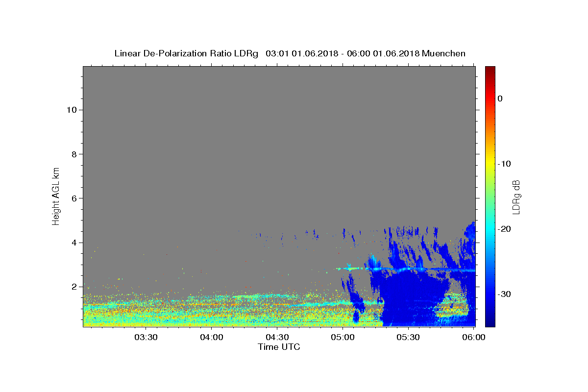The image size is (588, 392).
Task: Click the height tick label 6
Action: tap(73, 198)
